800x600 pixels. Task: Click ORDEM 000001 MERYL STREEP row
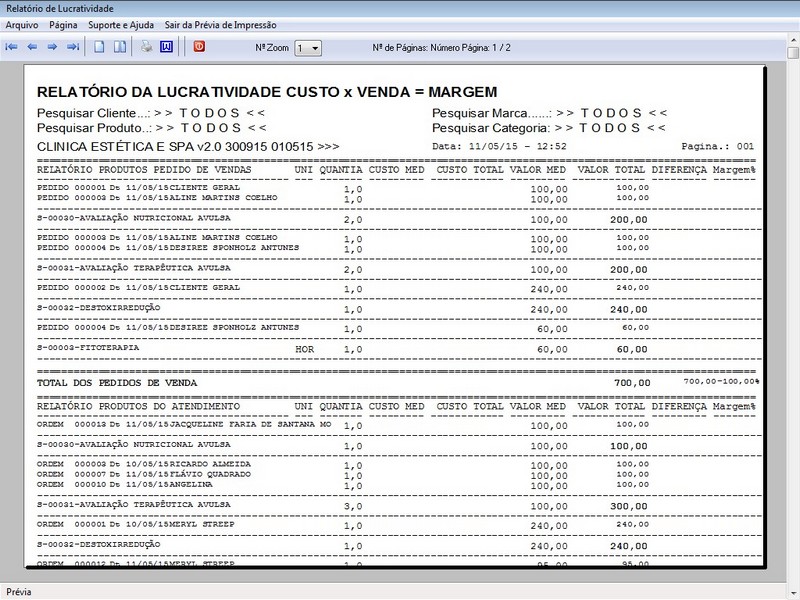[x=343, y=524]
